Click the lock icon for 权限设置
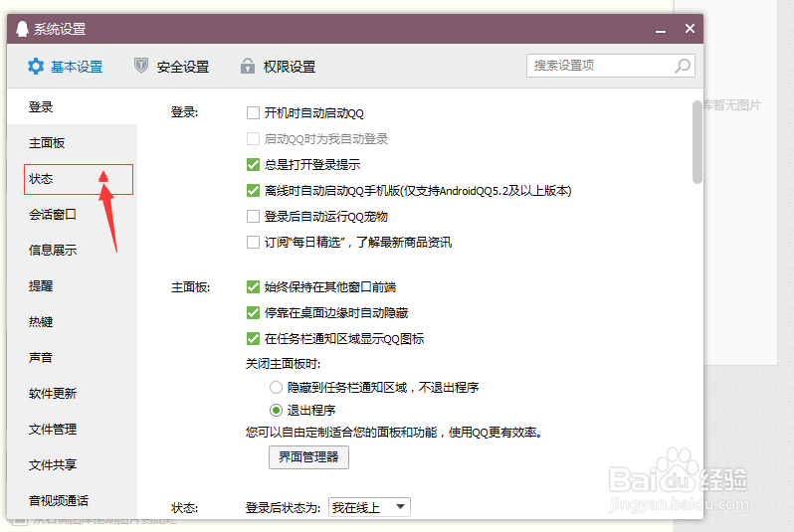Viewport: 794px width, 532px height. [x=247, y=66]
